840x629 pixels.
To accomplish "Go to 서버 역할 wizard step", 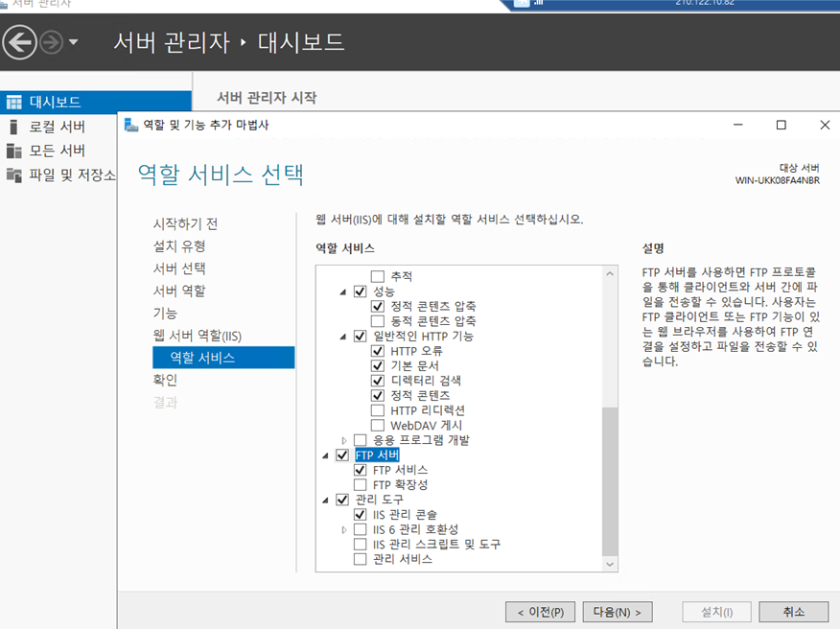I will point(179,291).
